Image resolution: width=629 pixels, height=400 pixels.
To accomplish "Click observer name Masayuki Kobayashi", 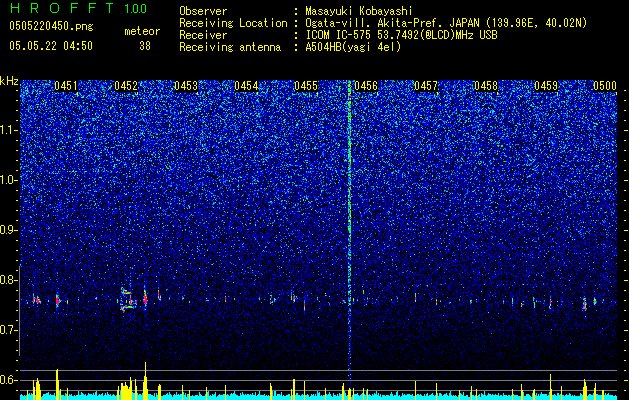I will coord(359,11).
